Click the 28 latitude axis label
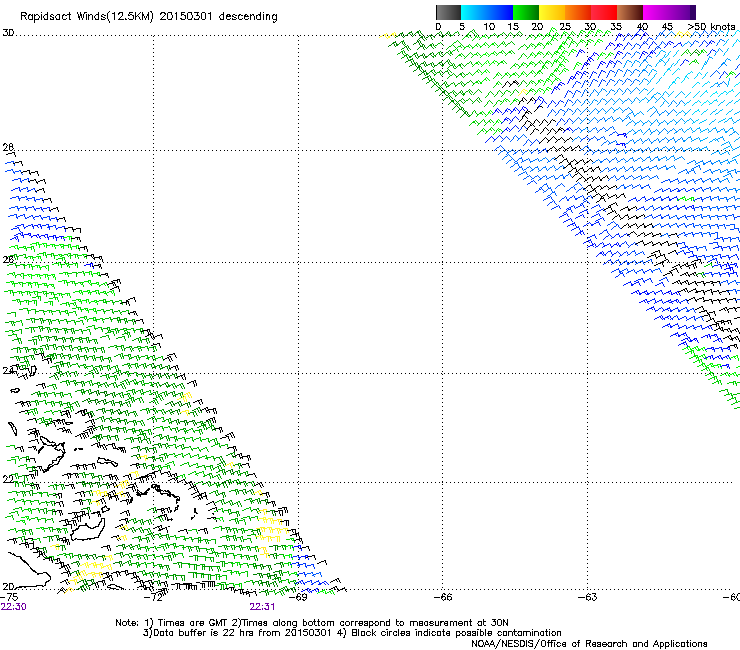740x650 pixels. click(8, 147)
